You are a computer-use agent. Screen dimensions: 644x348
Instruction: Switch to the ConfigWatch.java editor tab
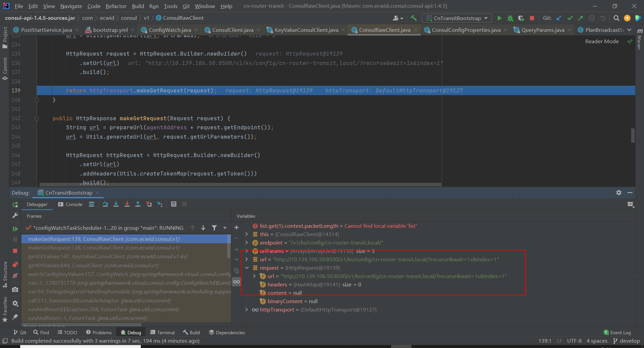169,30
